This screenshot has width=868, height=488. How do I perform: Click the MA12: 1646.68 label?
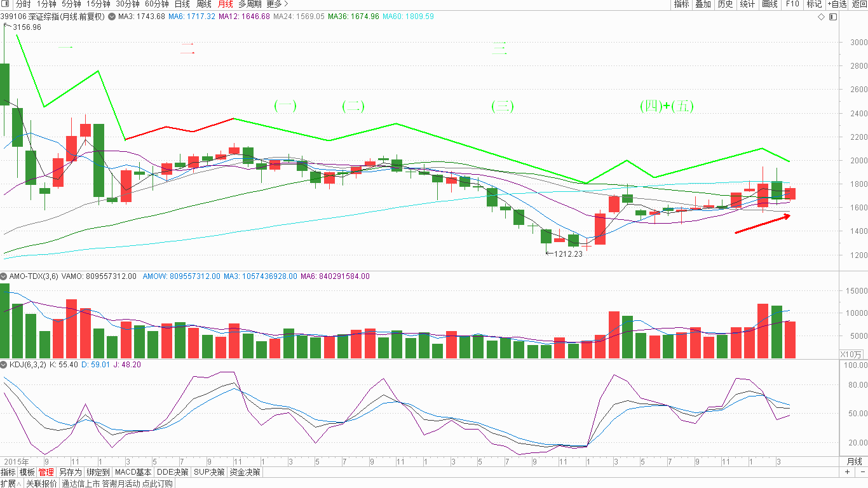click(244, 17)
